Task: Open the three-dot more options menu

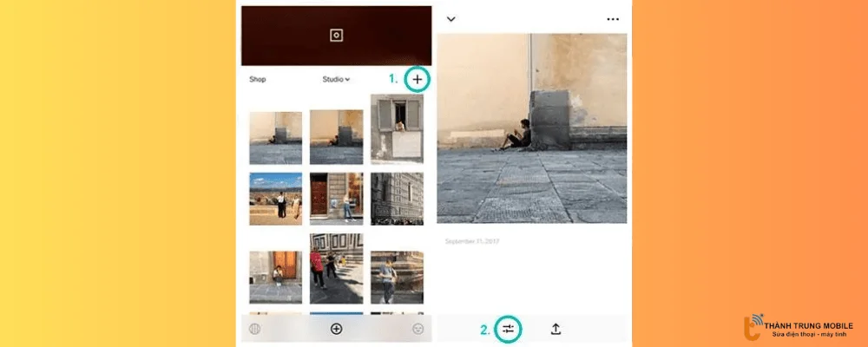Action: [x=614, y=19]
